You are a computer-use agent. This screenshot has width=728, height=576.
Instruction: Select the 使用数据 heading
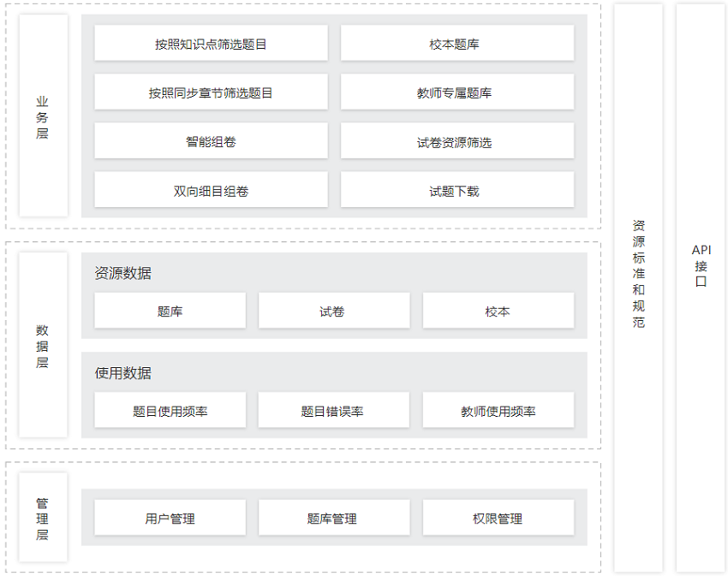(123, 373)
